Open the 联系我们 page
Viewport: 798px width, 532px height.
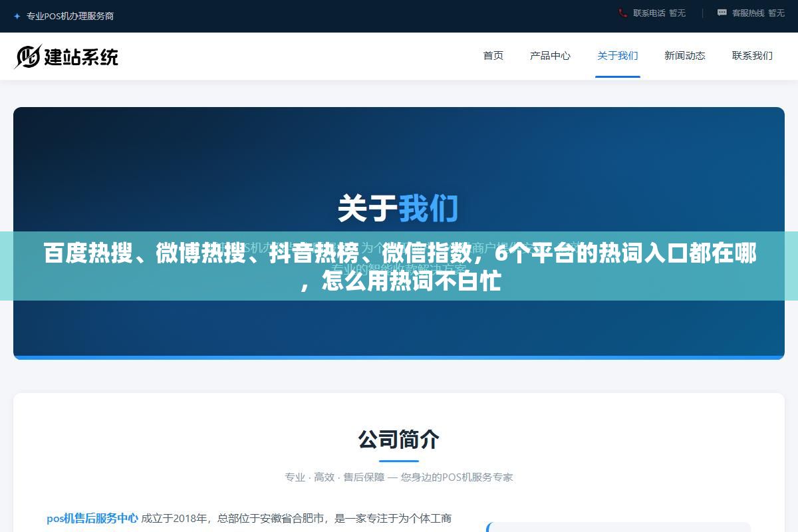pyautogui.click(x=752, y=56)
